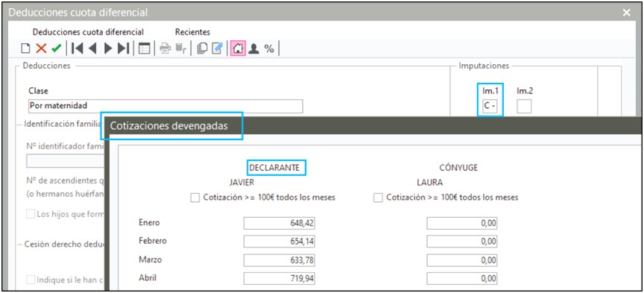Click the Marzo row label
The height and width of the screenshot is (293, 644).
pos(151,259)
